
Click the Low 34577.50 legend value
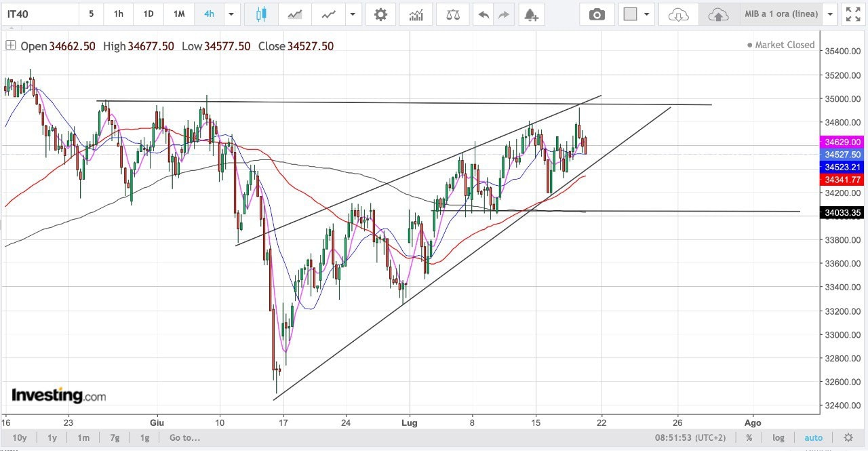pos(216,46)
